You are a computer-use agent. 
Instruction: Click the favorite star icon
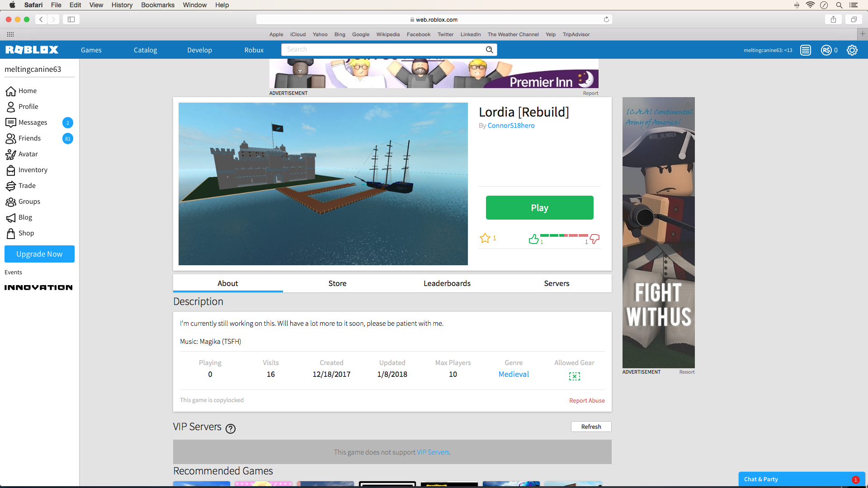point(485,238)
